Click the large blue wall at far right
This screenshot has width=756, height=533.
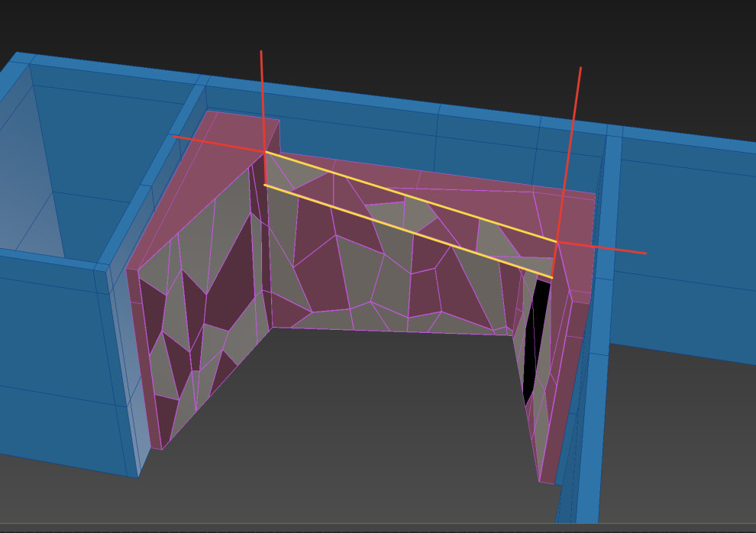pyautogui.click(x=687, y=244)
